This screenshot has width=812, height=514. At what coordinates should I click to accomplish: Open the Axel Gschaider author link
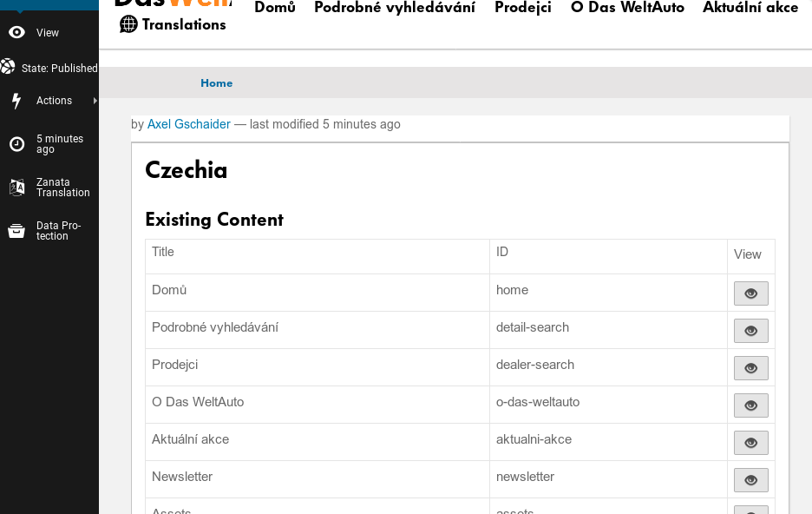pyautogui.click(x=189, y=124)
